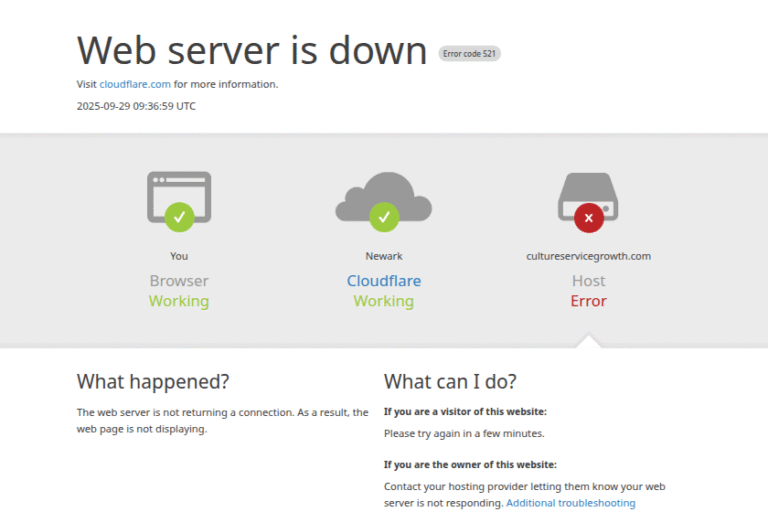Open the cloudflare.com link
Viewport: 768px width, 512px height.
[135, 84]
